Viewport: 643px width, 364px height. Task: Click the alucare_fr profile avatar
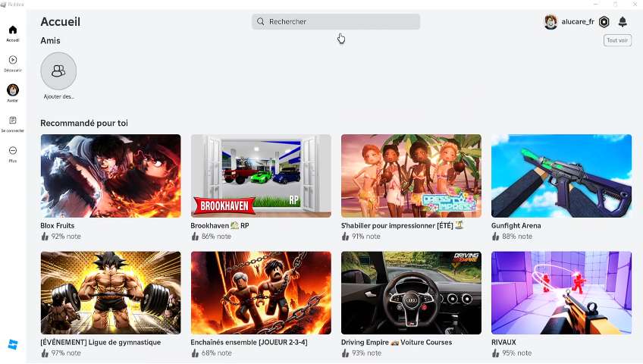[550, 22]
